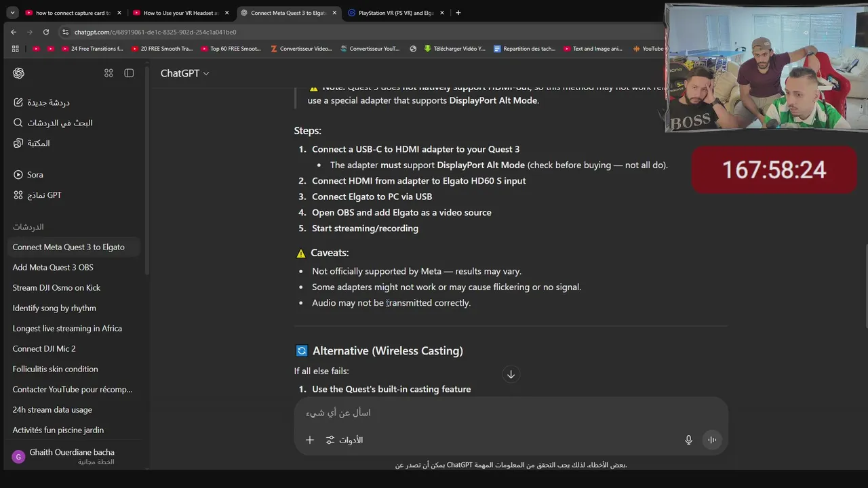Click the Alternative (Wireless Casting) heading

[x=388, y=350]
